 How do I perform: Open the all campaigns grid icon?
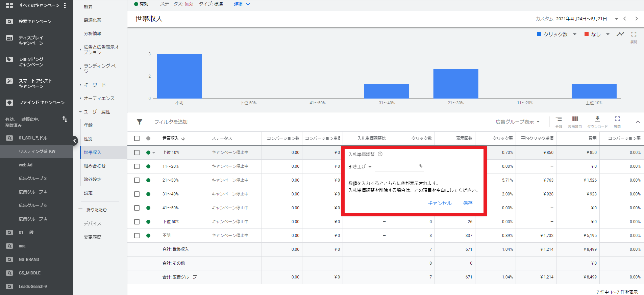pos(9,5)
